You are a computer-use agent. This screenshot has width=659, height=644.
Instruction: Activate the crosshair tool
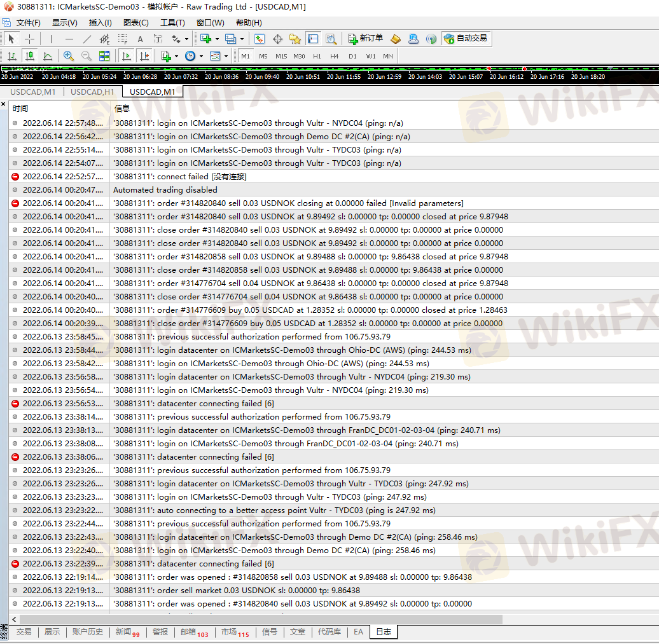(x=29, y=39)
